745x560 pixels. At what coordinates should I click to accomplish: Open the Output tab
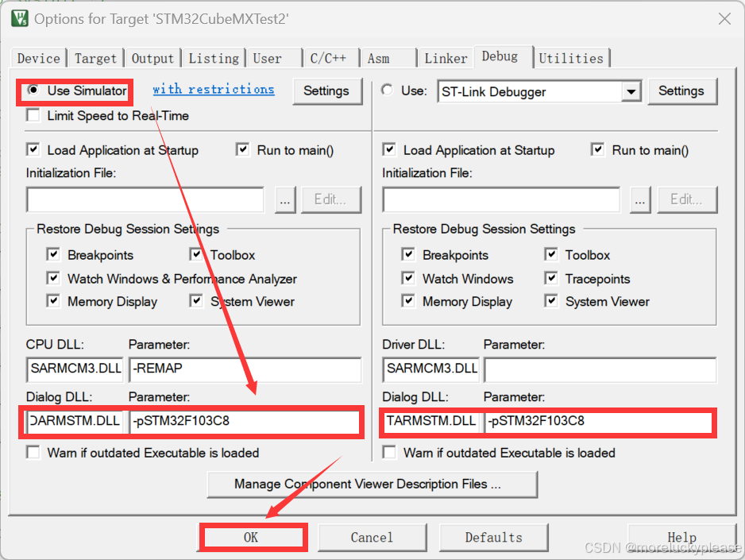152,59
